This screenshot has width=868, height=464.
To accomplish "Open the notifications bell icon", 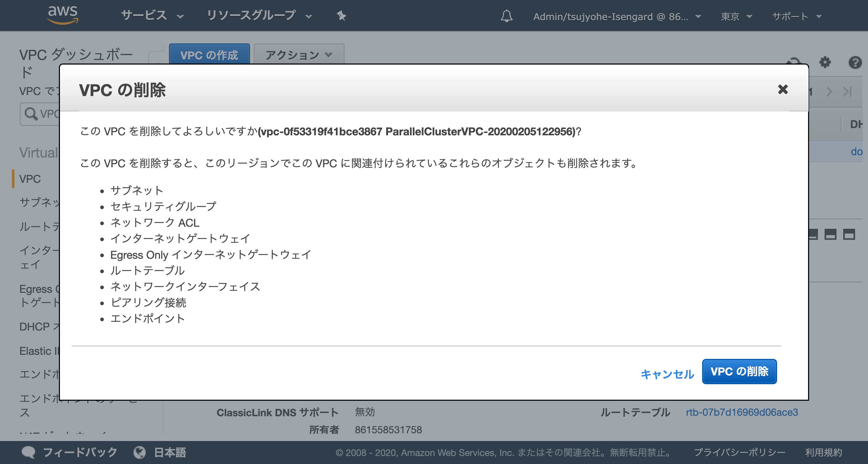I will tap(506, 16).
